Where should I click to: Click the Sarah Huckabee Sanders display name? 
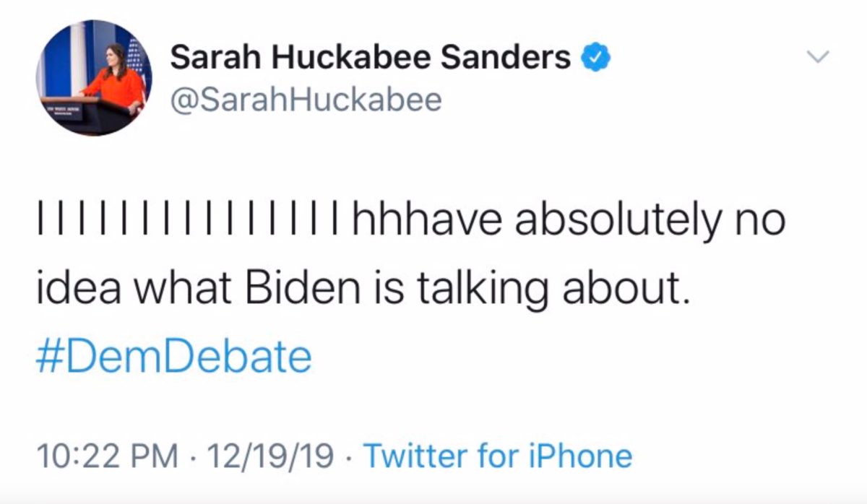point(370,58)
